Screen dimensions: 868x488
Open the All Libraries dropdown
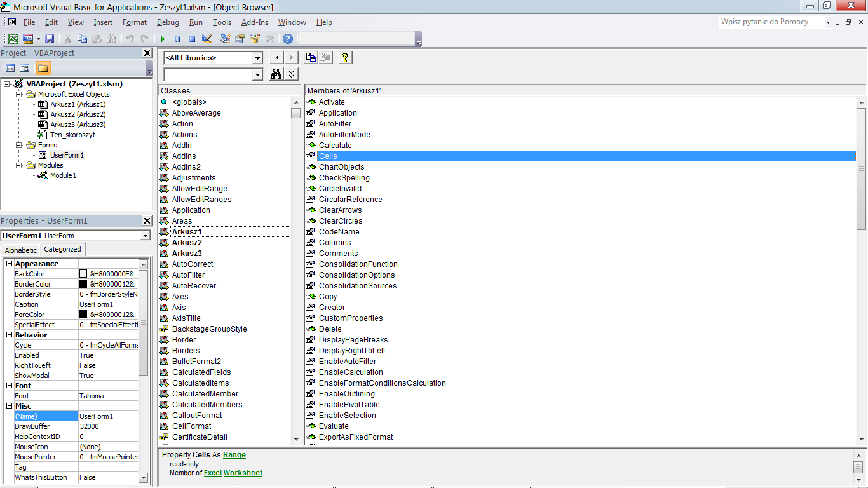(x=257, y=58)
